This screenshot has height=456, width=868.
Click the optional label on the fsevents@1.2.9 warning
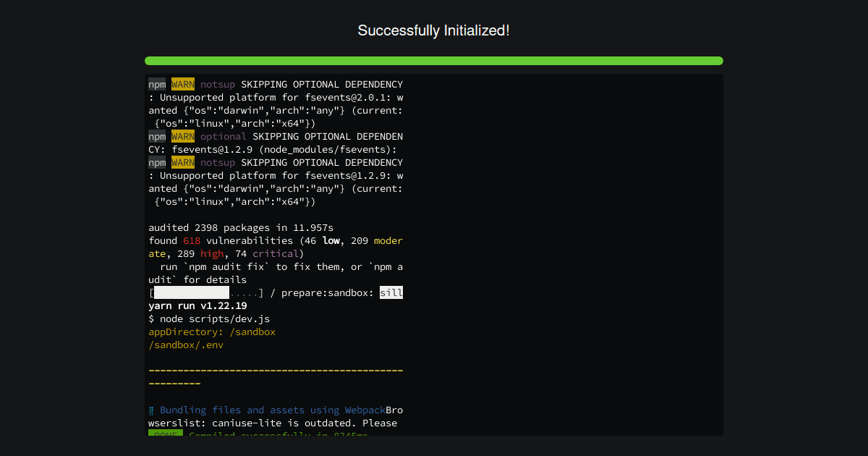pyautogui.click(x=223, y=136)
